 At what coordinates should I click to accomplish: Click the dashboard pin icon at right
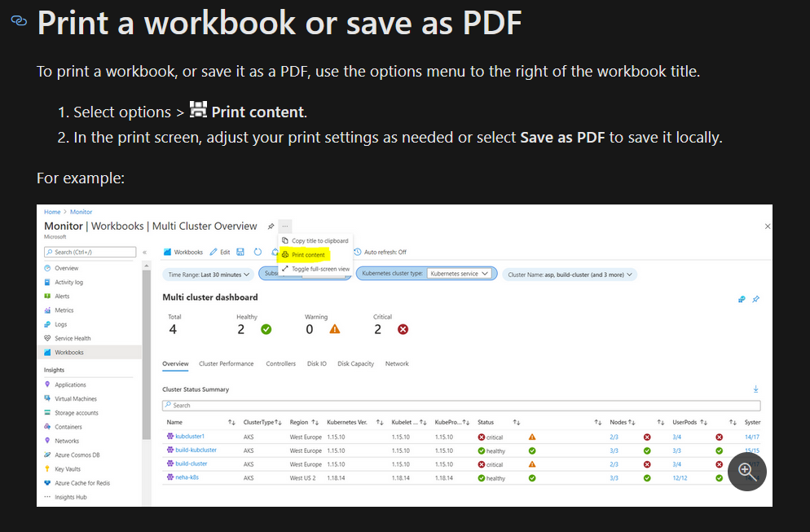pyautogui.click(x=755, y=299)
